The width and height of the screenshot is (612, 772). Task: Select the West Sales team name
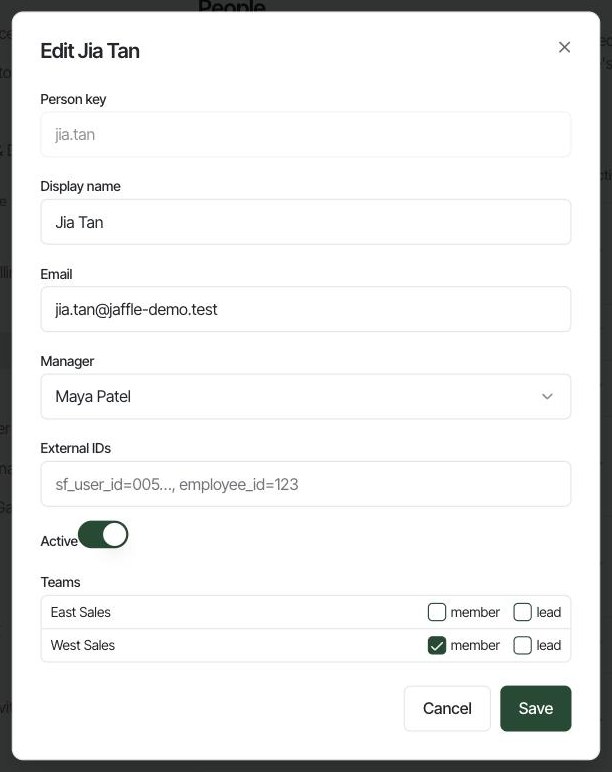coord(83,645)
